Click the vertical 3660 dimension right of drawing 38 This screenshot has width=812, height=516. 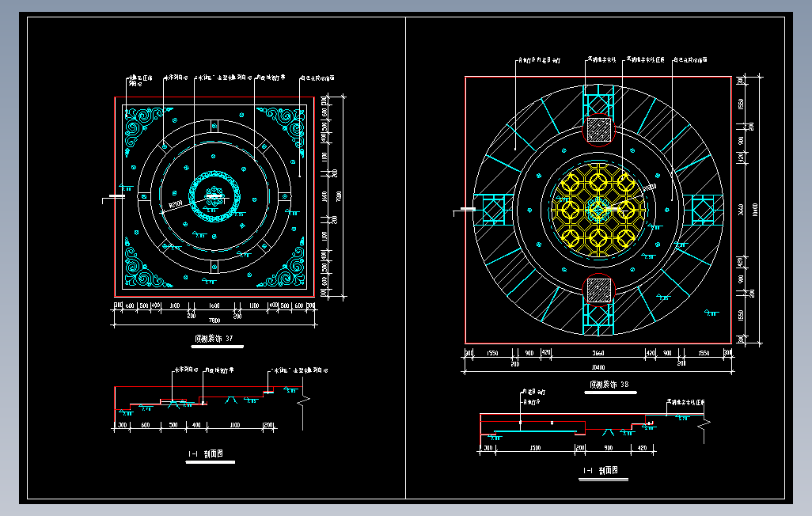(741, 210)
